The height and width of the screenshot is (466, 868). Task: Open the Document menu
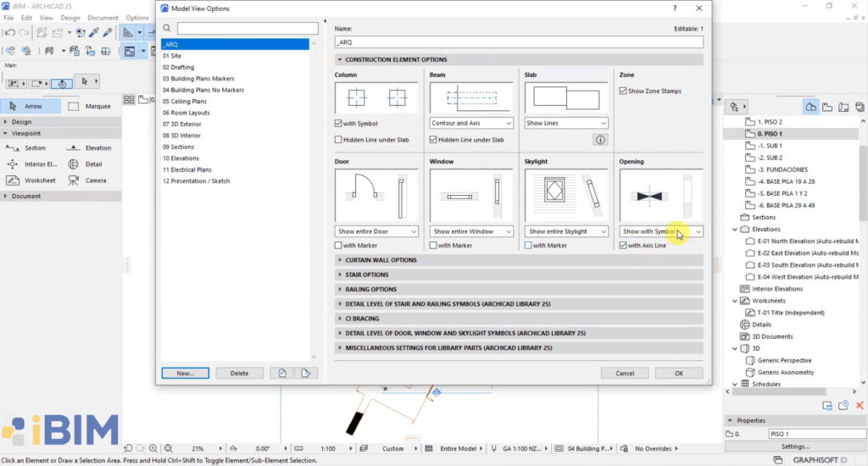pos(103,18)
